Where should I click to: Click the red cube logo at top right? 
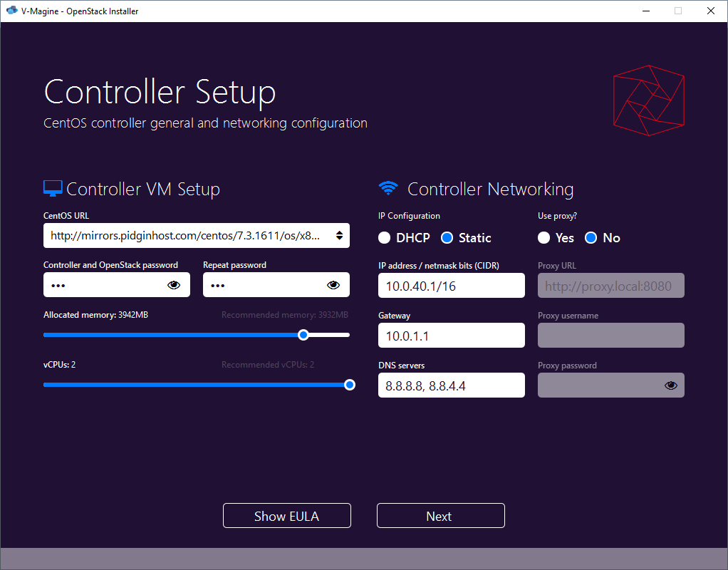coord(648,100)
